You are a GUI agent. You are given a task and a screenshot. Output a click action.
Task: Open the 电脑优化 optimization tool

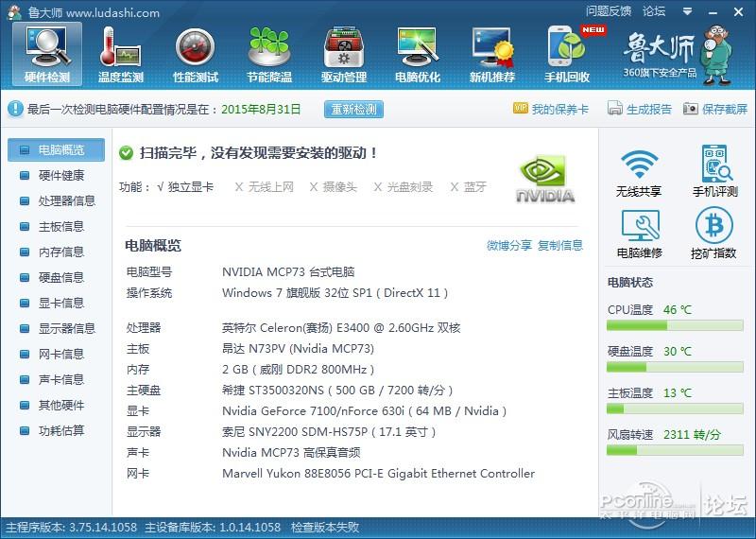coord(418,54)
